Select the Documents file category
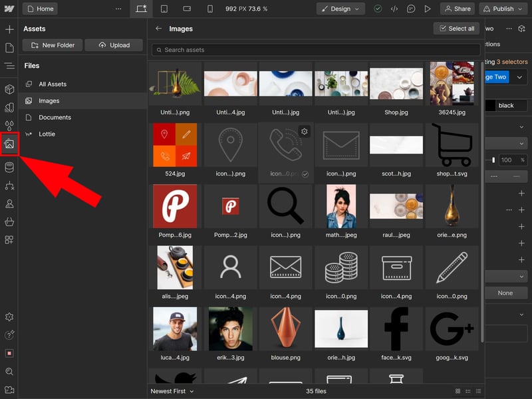 pos(55,118)
